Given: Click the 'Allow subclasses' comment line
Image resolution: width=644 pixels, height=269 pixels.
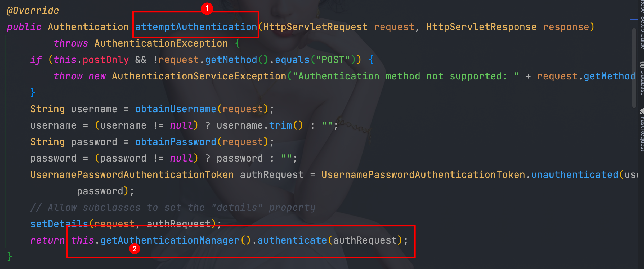Looking at the screenshot, I should pyautogui.click(x=173, y=208).
